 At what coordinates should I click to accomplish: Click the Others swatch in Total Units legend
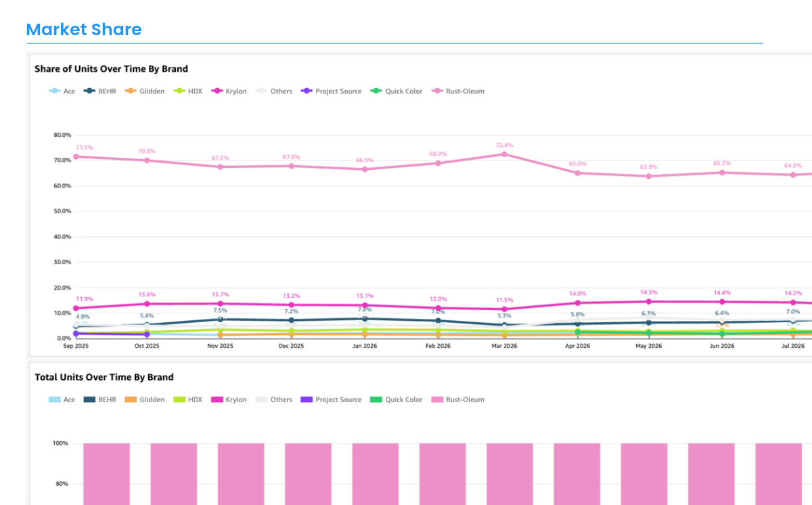(x=261, y=400)
